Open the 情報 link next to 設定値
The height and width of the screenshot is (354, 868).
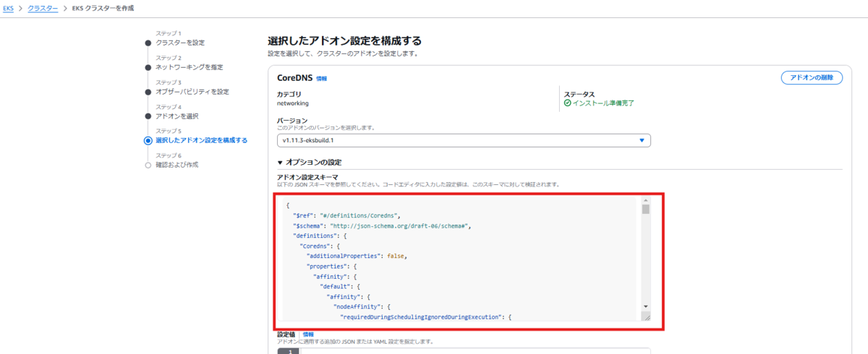point(308,334)
